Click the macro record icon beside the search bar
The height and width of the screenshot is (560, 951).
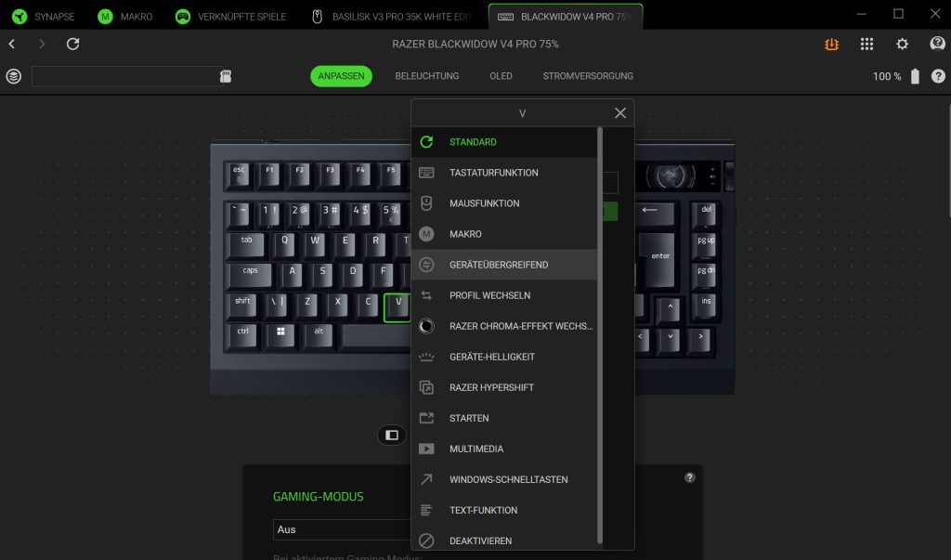tap(226, 76)
